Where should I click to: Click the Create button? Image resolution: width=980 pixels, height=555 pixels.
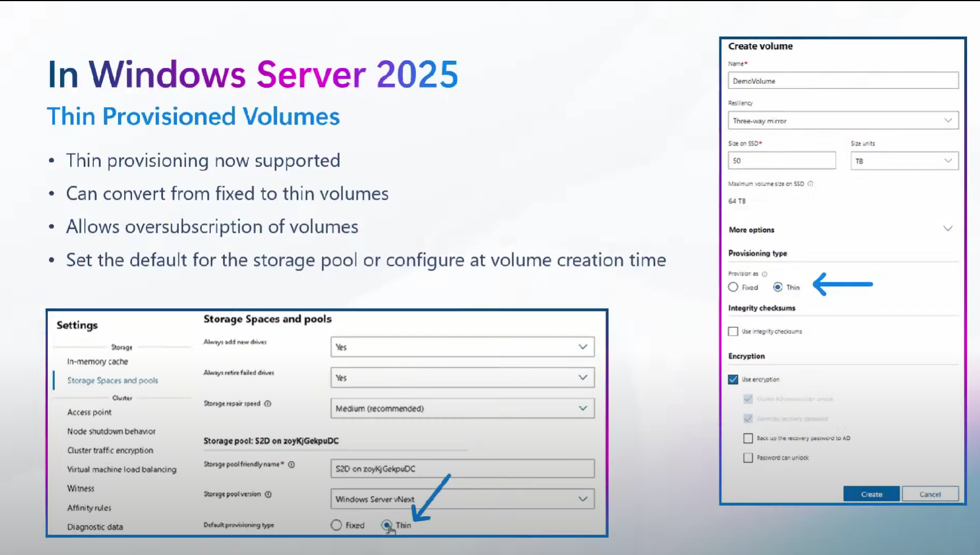(x=871, y=494)
